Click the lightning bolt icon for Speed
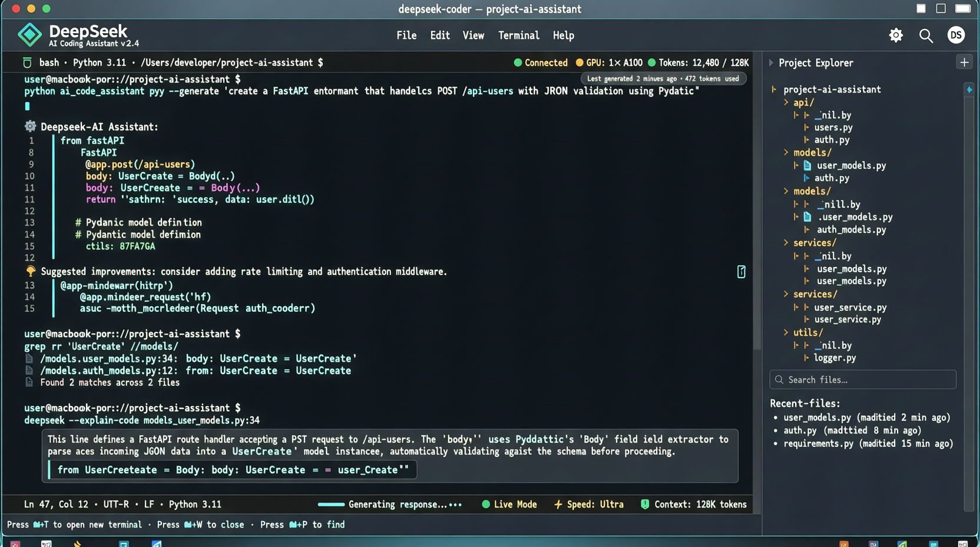 [x=558, y=504]
